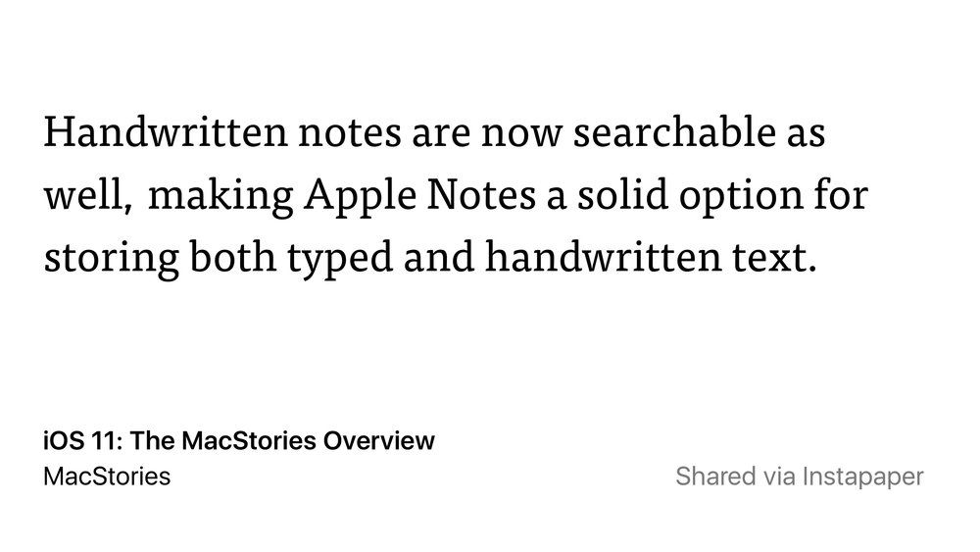Select the word both in the last line
This screenshot has height=552, width=980.
point(232,257)
